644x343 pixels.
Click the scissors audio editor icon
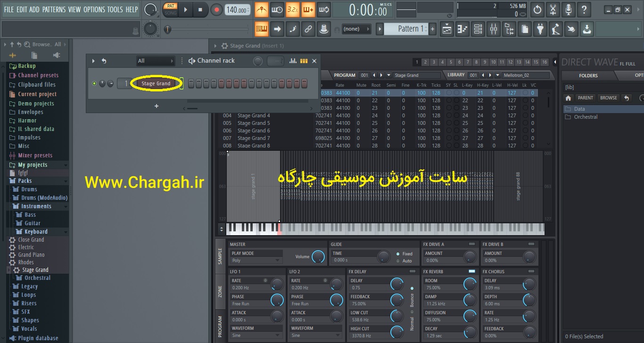553,9
